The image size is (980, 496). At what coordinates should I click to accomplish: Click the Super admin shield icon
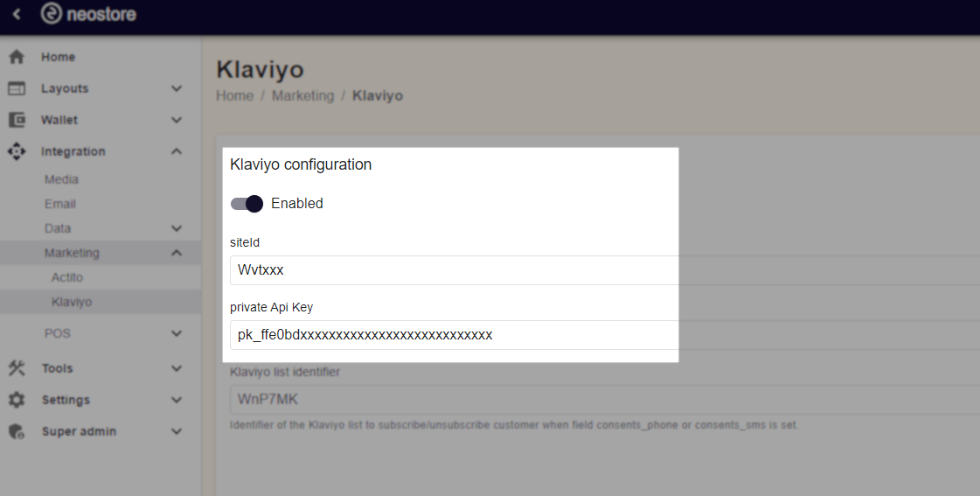pos(16,431)
